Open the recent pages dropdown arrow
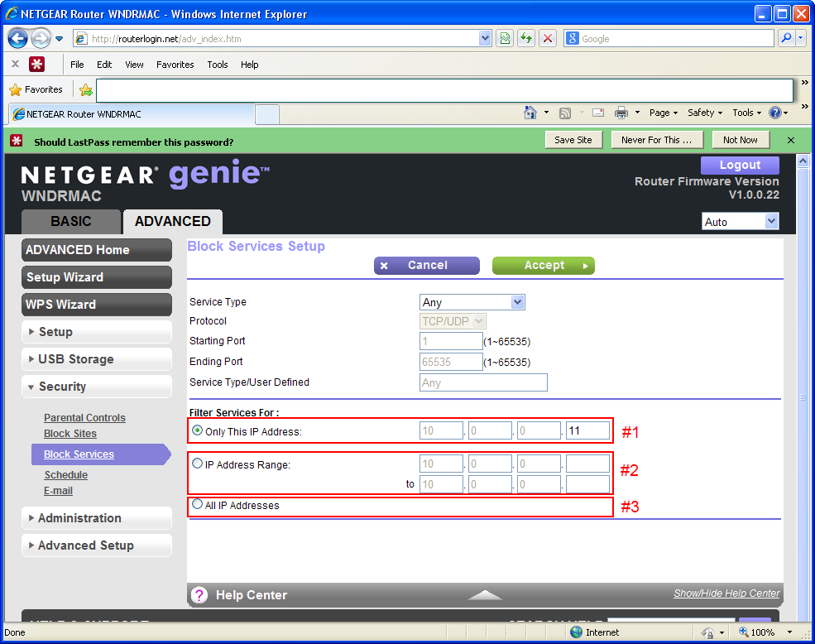 pos(60,39)
